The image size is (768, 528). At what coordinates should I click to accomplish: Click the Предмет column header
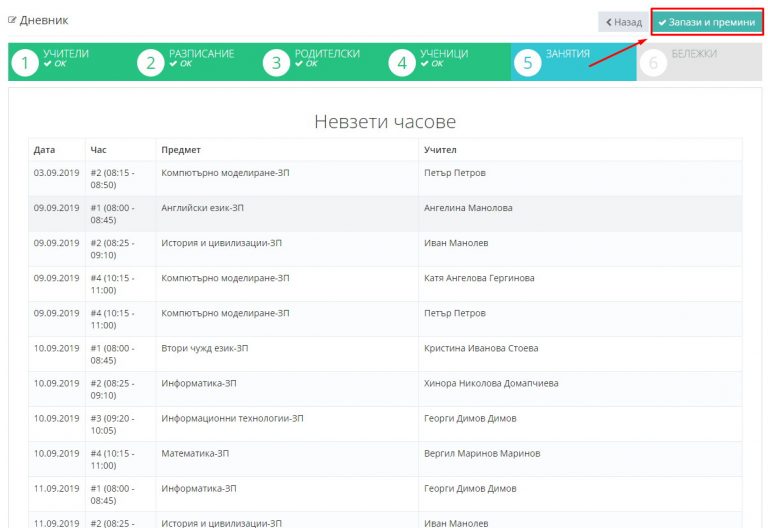(x=181, y=150)
